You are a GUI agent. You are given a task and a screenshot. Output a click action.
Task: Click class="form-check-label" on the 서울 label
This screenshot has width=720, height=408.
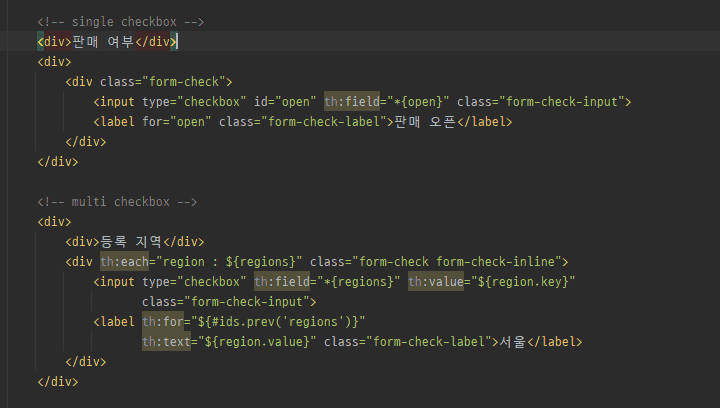point(408,341)
